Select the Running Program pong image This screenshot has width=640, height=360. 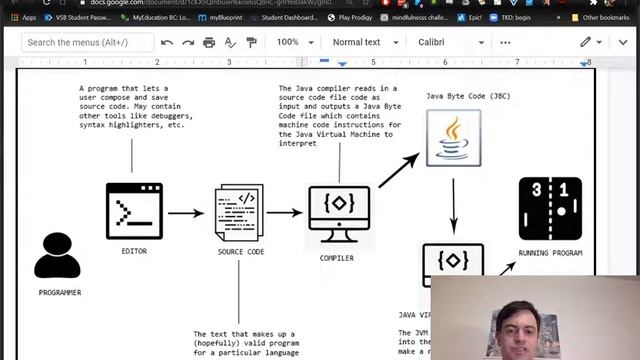(550, 209)
